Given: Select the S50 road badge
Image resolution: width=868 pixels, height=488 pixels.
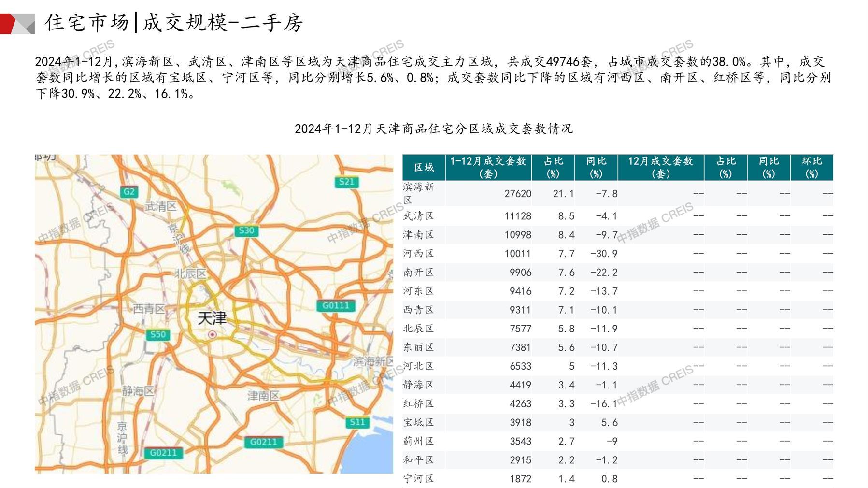Looking at the screenshot, I should click(x=158, y=334).
